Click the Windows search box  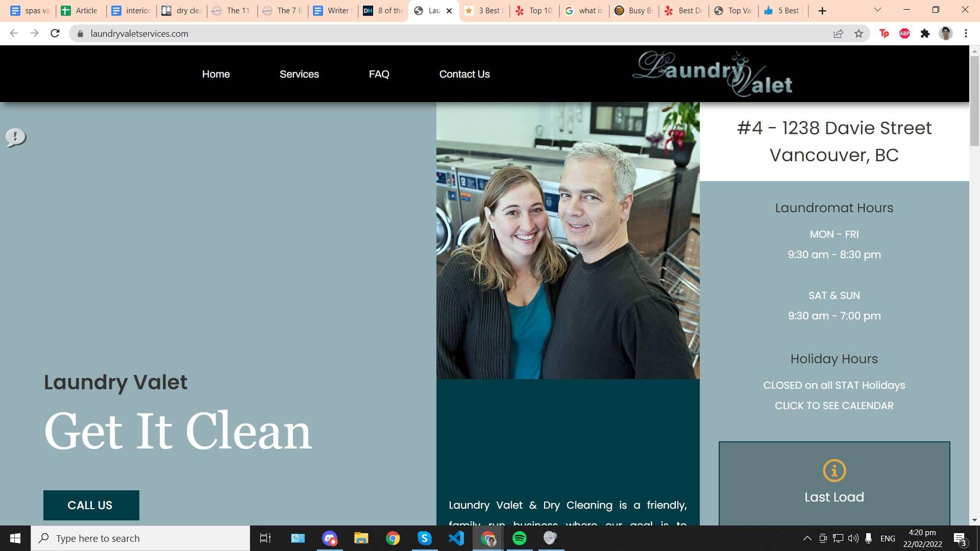(x=140, y=538)
